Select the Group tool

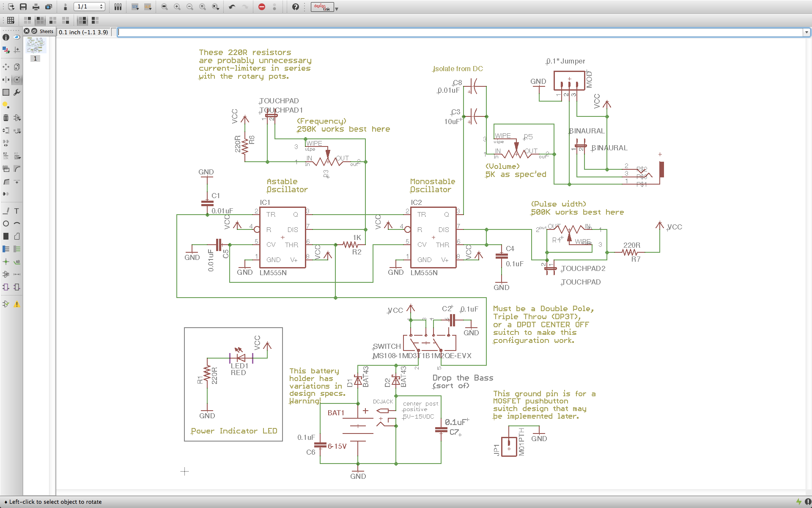6,92
